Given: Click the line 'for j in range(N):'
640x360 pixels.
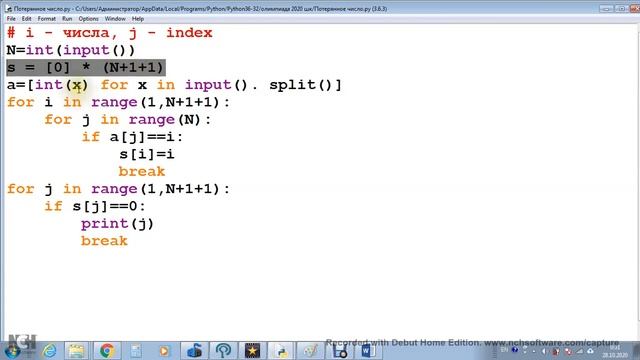Looking at the screenshot, I should (128, 120).
